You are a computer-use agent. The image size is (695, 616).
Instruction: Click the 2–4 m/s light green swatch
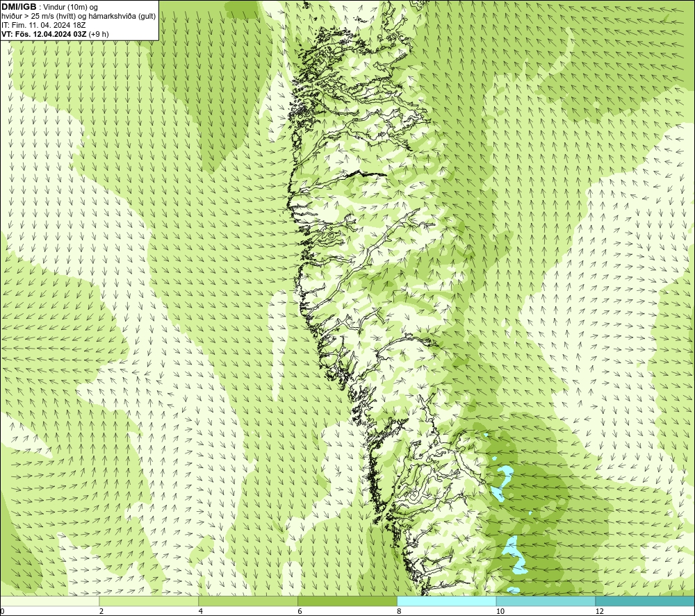coord(149,601)
